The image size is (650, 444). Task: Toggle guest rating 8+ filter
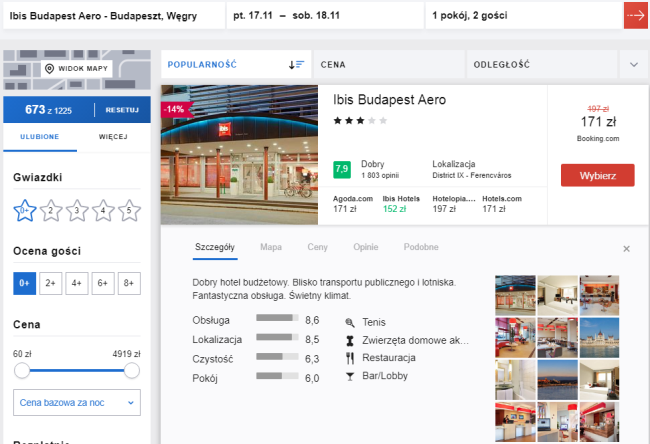click(x=128, y=284)
